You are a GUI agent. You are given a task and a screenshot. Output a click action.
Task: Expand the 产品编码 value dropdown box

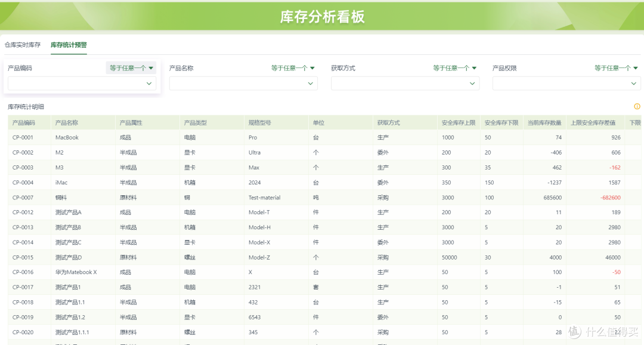(82, 84)
